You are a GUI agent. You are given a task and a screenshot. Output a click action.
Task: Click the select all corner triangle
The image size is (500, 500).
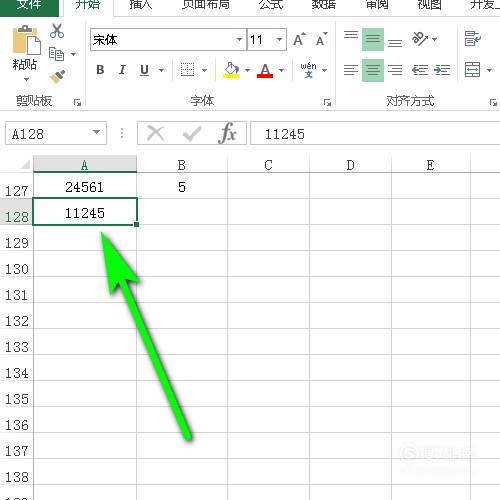[x=25, y=164]
